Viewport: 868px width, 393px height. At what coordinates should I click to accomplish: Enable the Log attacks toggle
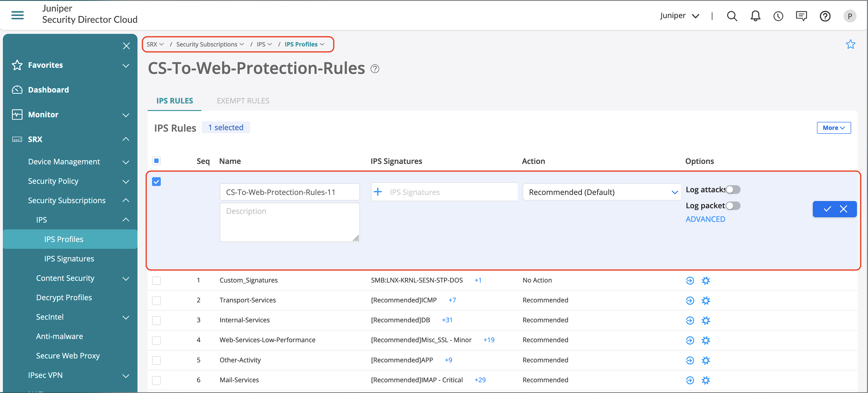pyautogui.click(x=733, y=189)
